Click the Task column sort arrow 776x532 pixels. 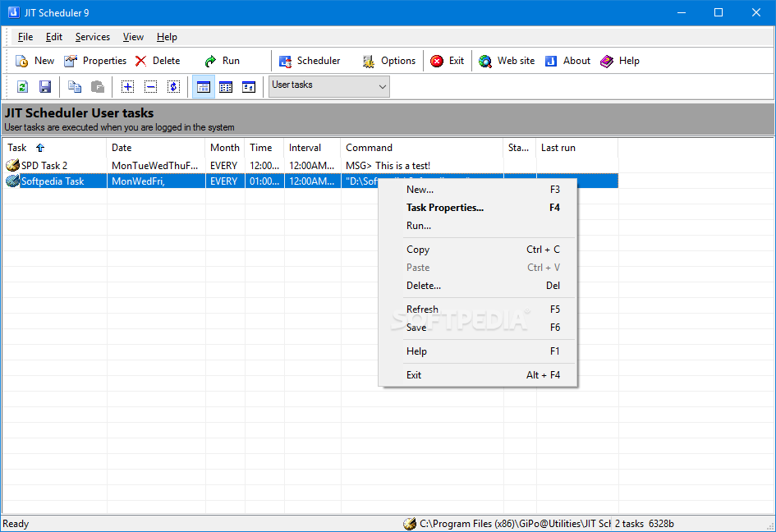pyautogui.click(x=40, y=148)
